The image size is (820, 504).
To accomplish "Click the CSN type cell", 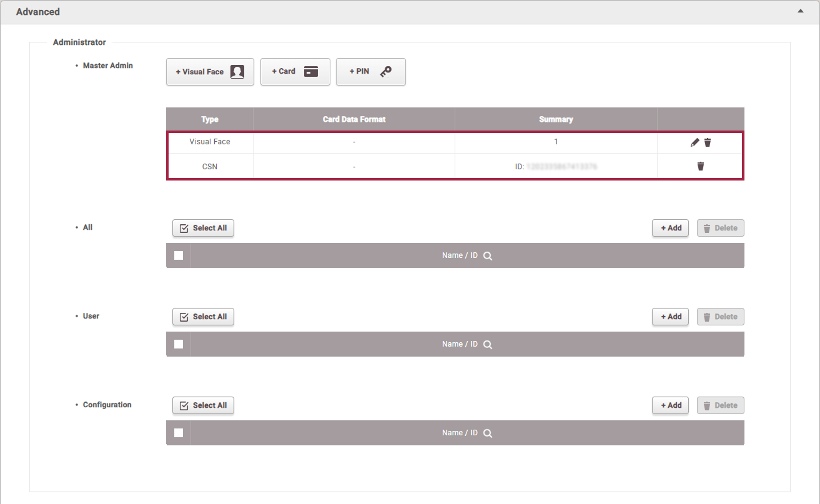I will (x=210, y=166).
